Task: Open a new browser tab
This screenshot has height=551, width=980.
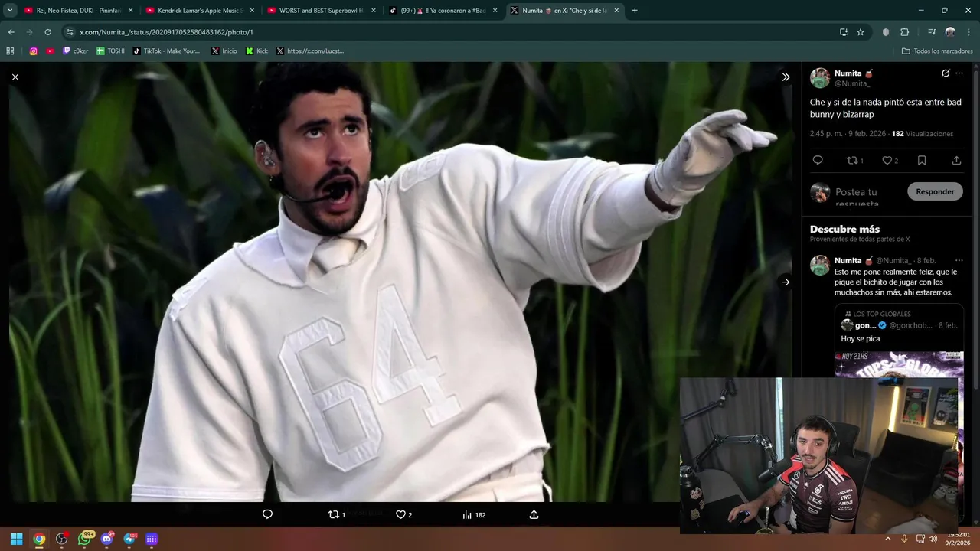Action: (635, 11)
